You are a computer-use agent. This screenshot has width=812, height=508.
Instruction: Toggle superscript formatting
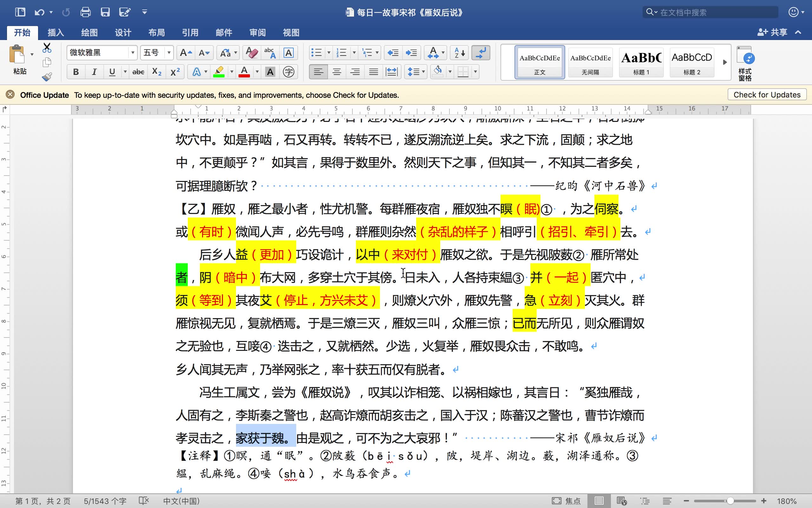175,71
